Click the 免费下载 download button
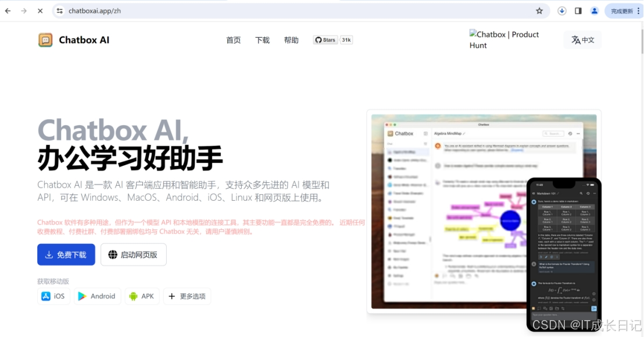The height and width of the screenshot is (337, 644). [66, 255]
